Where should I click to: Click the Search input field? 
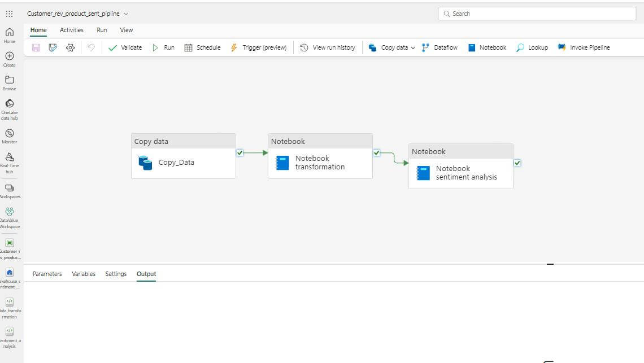pyautogui.click(x=537, y=14)
